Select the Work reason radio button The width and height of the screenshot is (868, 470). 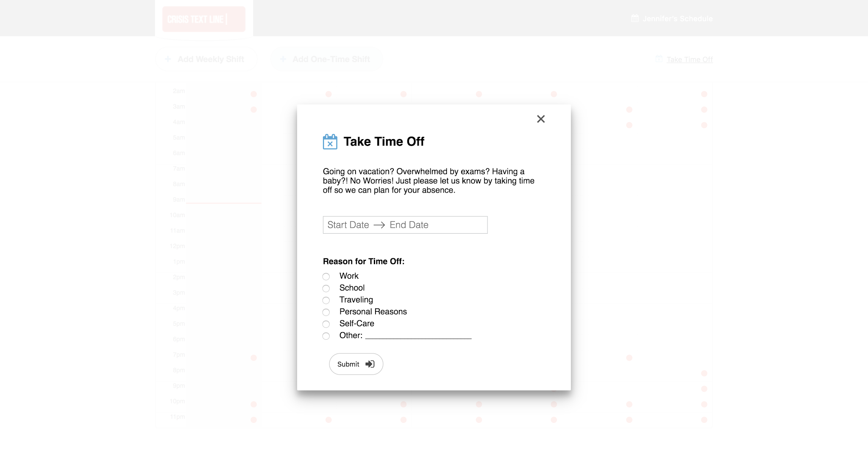326,277
